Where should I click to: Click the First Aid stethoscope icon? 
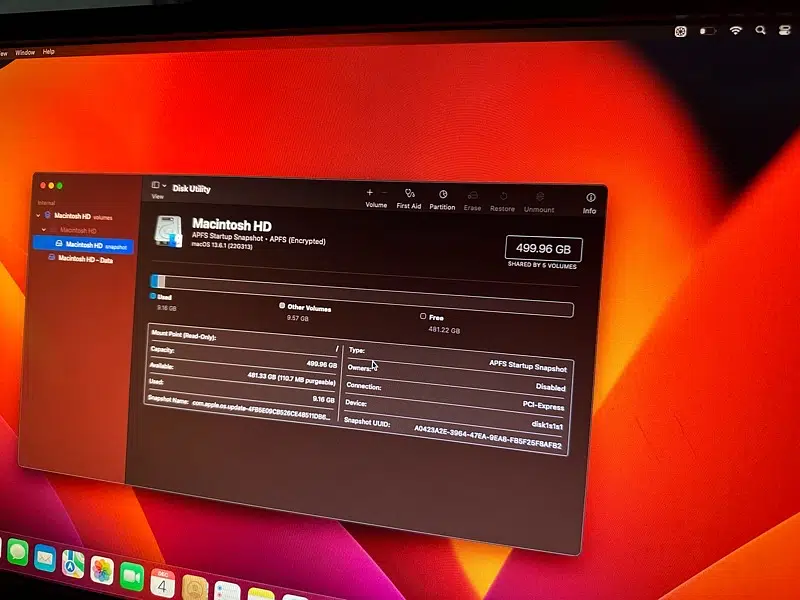click(409, 193)
